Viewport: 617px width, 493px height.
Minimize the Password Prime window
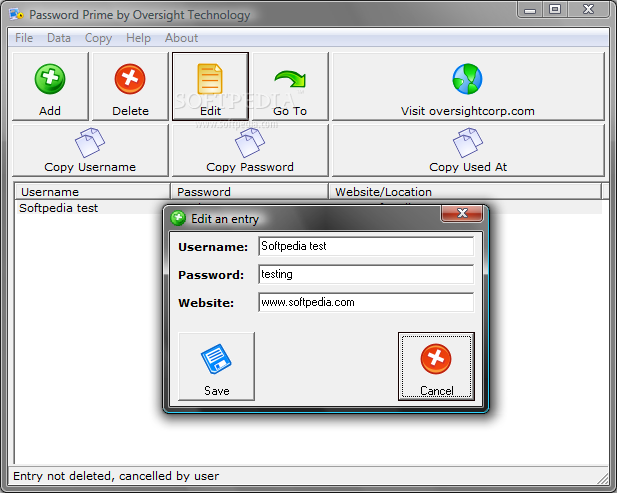point(530,10)
